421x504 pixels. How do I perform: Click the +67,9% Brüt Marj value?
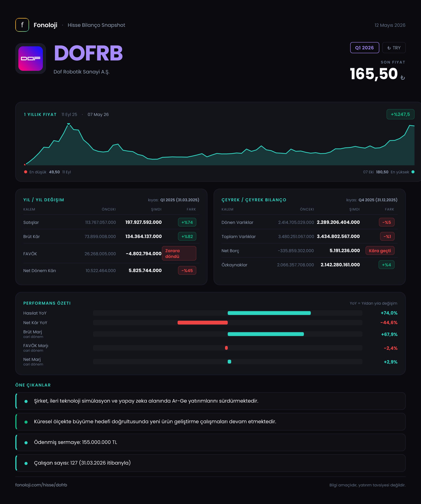coord(389,334)
